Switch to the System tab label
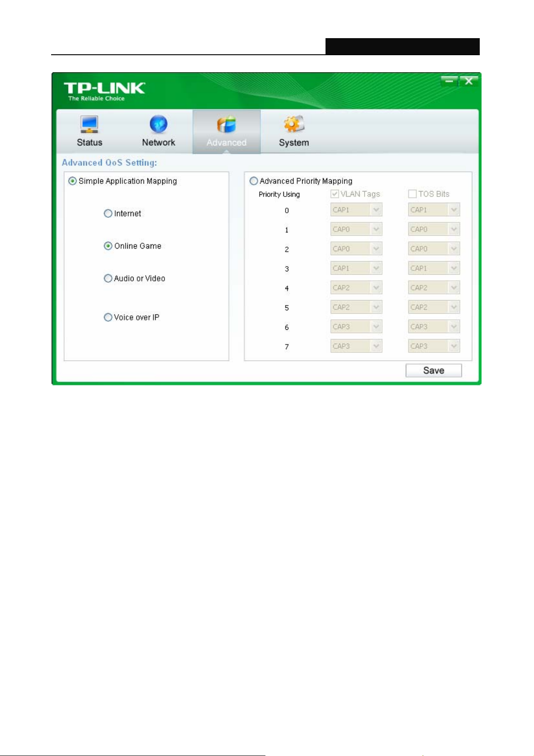534x756 pixels. pos(294,143)
